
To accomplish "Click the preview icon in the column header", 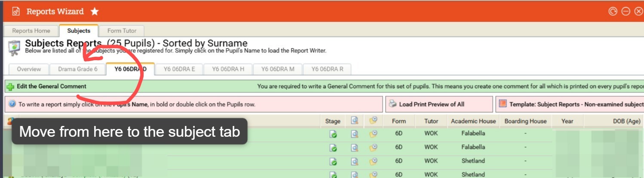I will click(x=354, y=121).
